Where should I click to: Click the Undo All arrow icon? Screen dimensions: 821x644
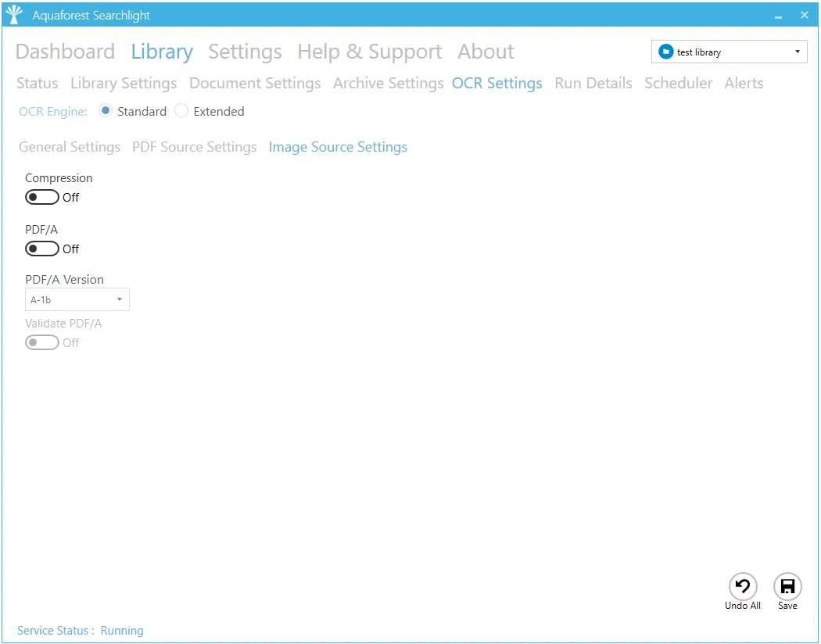pos(743,587)
